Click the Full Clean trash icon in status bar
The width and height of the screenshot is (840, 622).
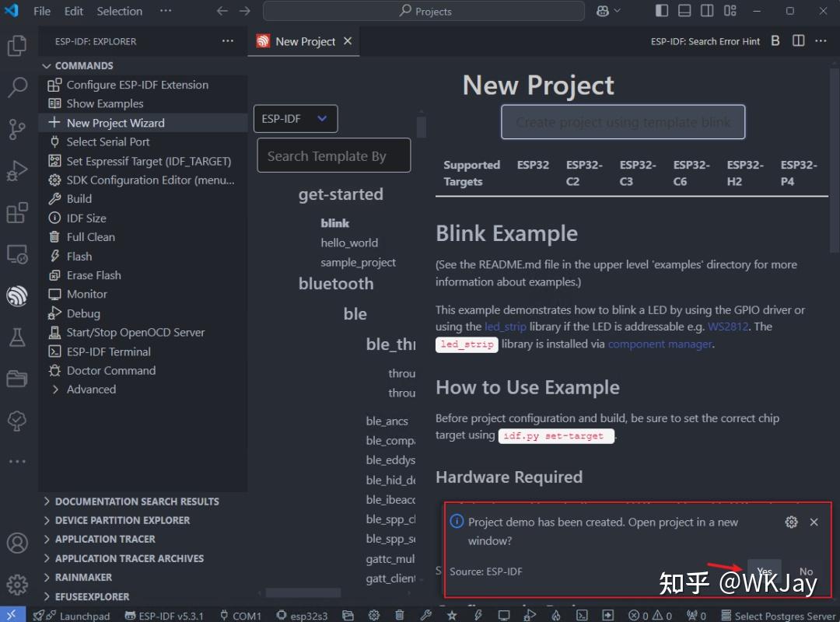pos(399,615)
